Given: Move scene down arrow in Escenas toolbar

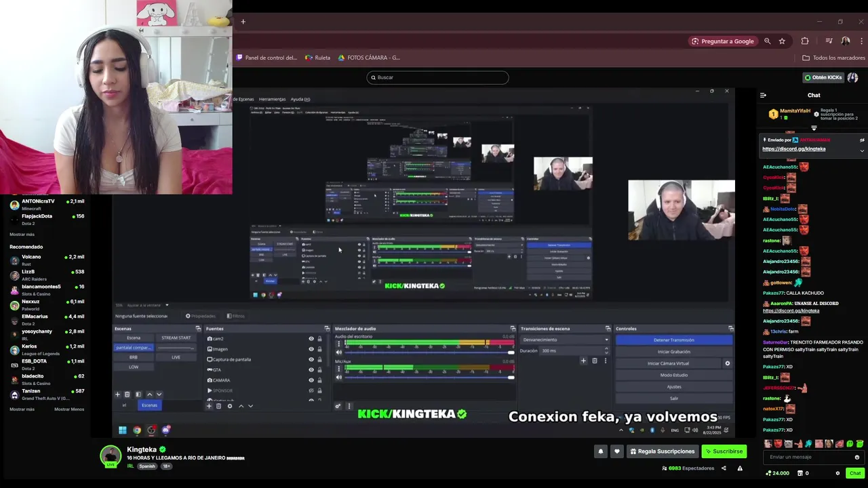Looking at the screenshot, I should click(x=159, y=394).
